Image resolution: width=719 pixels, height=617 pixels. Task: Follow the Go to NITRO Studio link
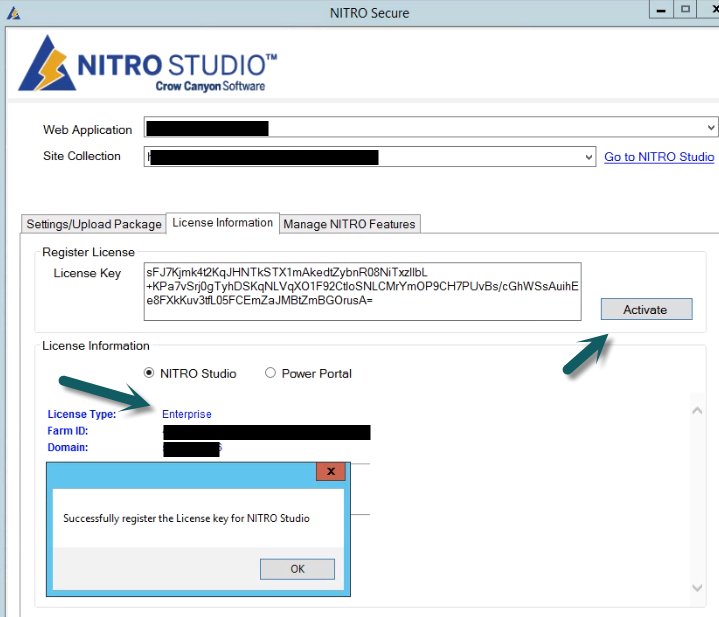659,157
